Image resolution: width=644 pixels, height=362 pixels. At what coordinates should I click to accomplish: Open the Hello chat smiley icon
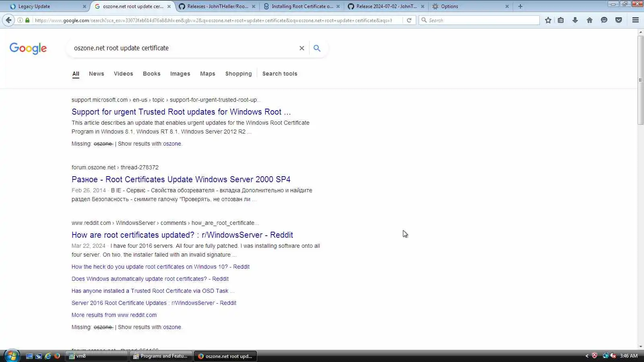[x=604, y=20]
